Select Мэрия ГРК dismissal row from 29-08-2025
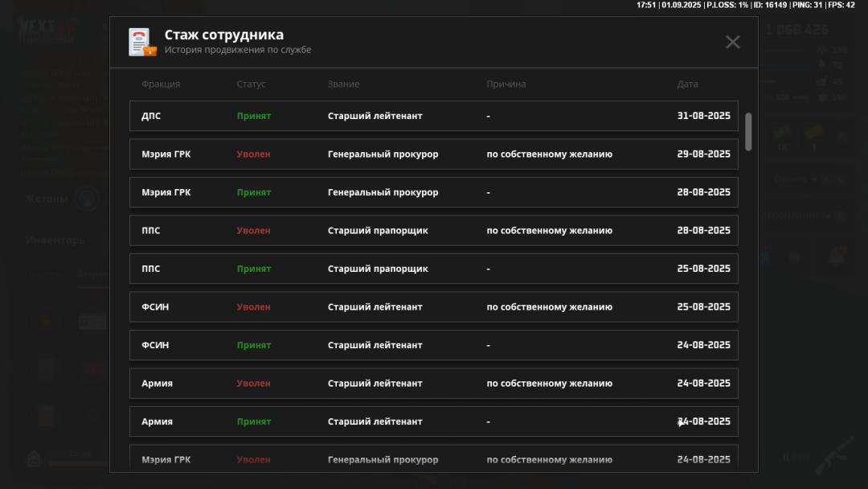 [433, 154]
